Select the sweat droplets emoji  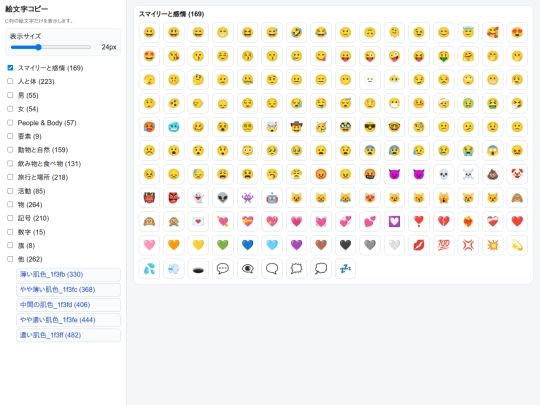[149, 268]
